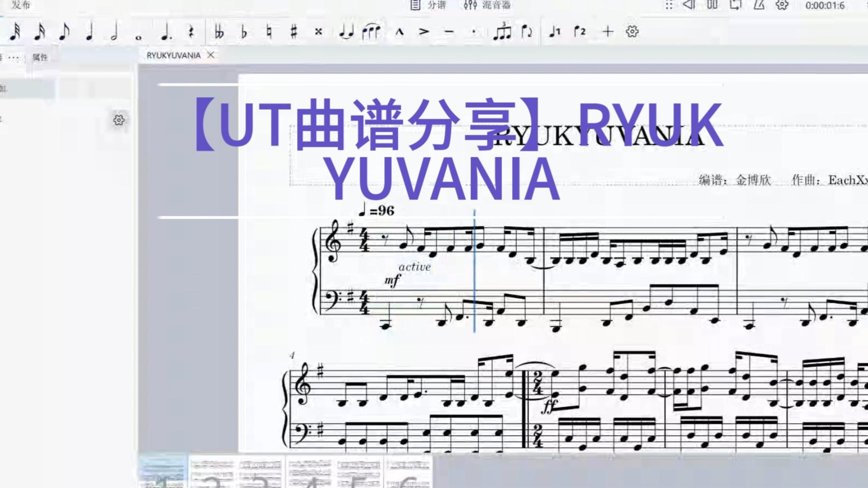Open the 属性 properties tab

pyautogui.click(x=40, y=57)
